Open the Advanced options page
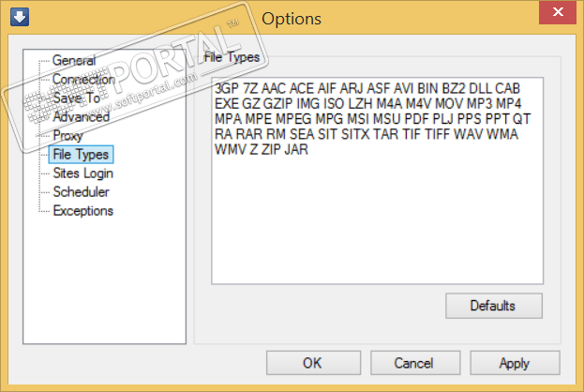 click(x=82, y=117)
